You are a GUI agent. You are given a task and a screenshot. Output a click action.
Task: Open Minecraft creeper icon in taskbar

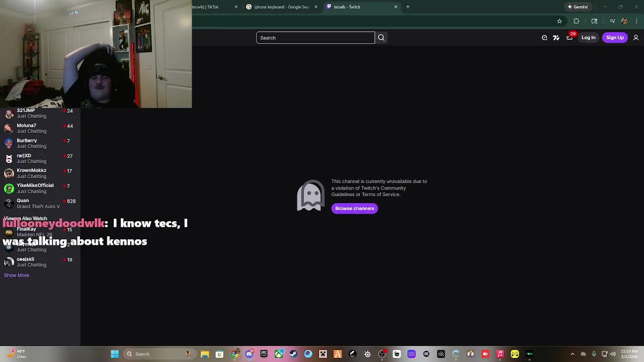pyautogui.click(x=323, y=354)
